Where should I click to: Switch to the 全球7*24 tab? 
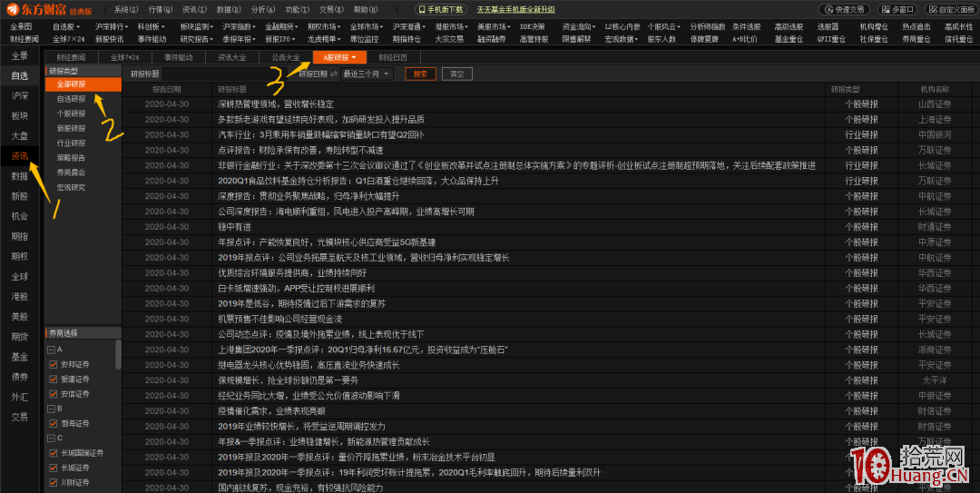point(125,57)
